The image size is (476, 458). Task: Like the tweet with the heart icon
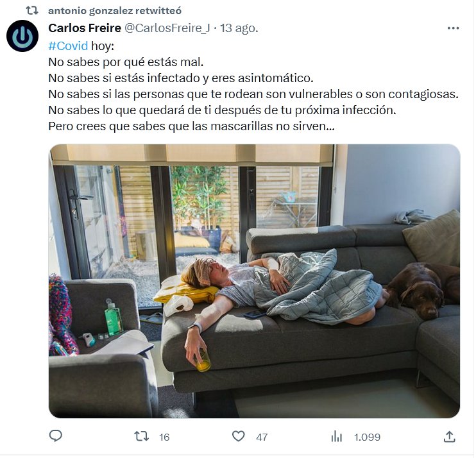pos(238,436)
